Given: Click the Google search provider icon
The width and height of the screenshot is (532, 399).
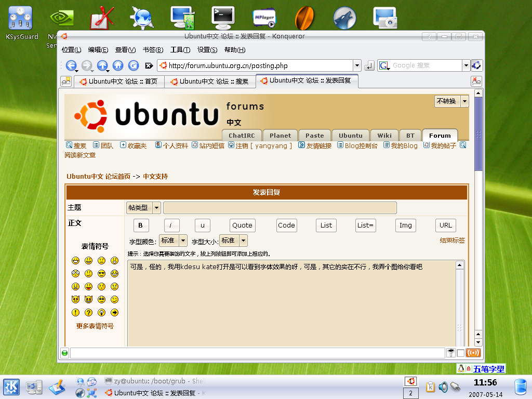Looking at the screenshot, I should 384,65.
